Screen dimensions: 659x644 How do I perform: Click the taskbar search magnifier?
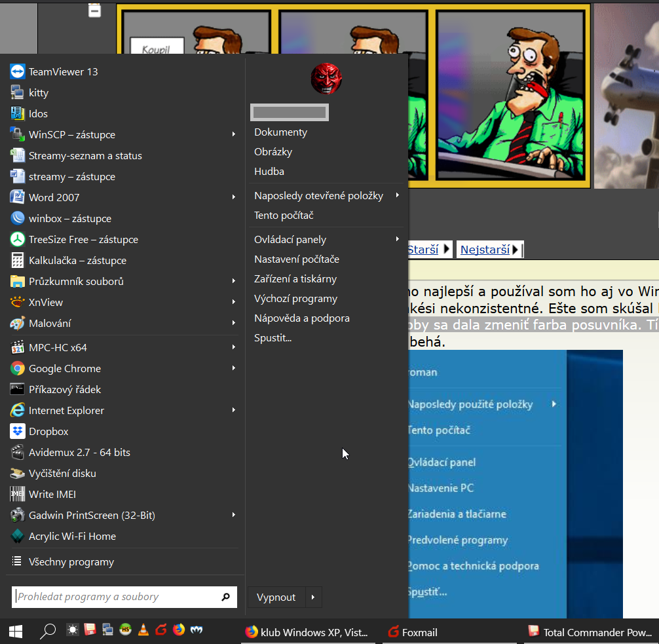[x=47, y=631]
